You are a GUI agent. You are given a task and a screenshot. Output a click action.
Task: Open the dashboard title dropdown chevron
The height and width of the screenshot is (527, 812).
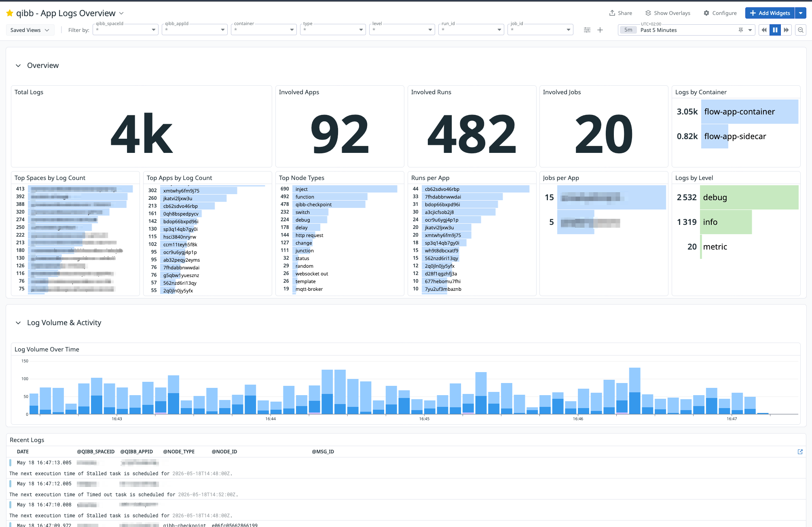[x=121, y=13]
